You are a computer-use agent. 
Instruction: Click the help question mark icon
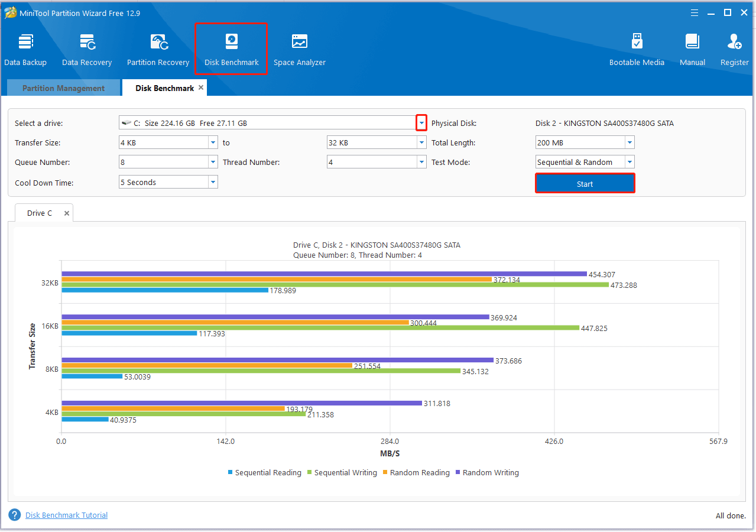click(15, 515)
